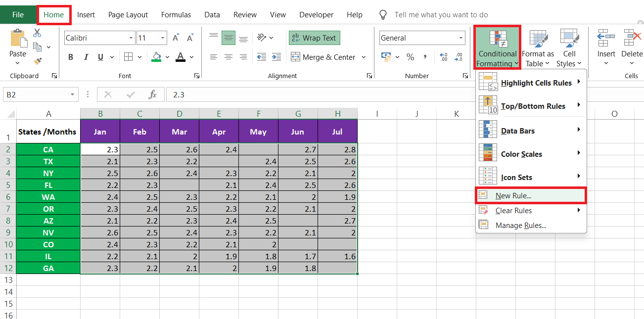The width and height of the screenshot is (644, 319).
Task: Toggle Bold formatting
Action: (71, 57)
